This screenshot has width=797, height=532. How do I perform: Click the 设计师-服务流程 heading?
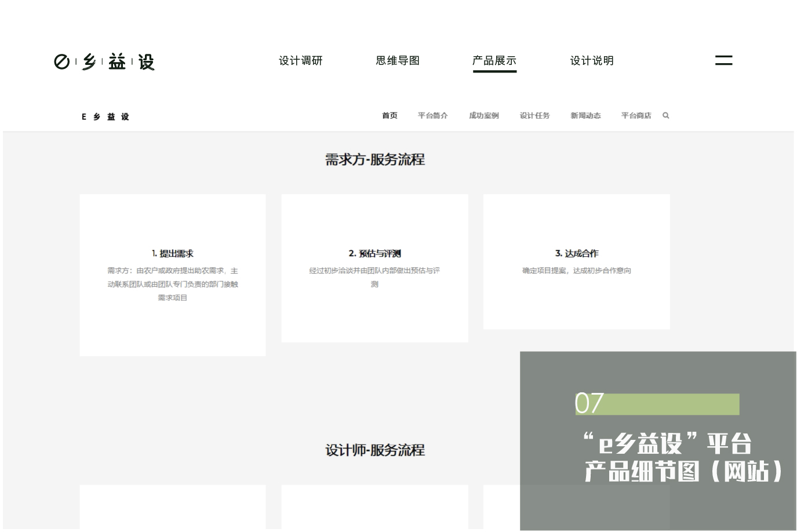tap(374, 450)
